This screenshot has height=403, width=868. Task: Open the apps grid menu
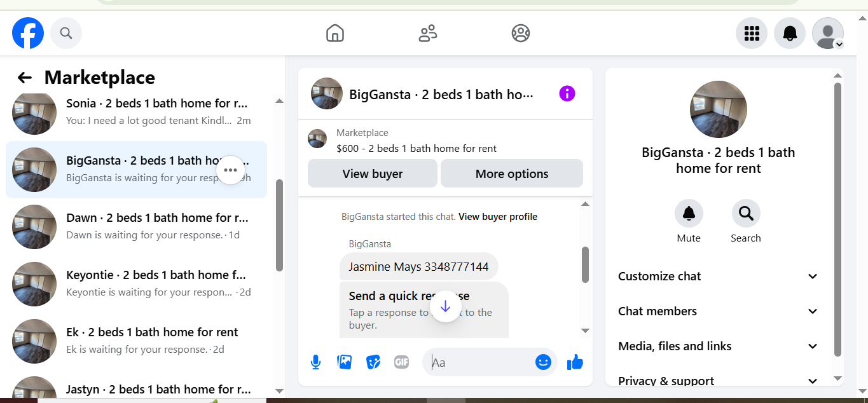(x=752, y=33)
